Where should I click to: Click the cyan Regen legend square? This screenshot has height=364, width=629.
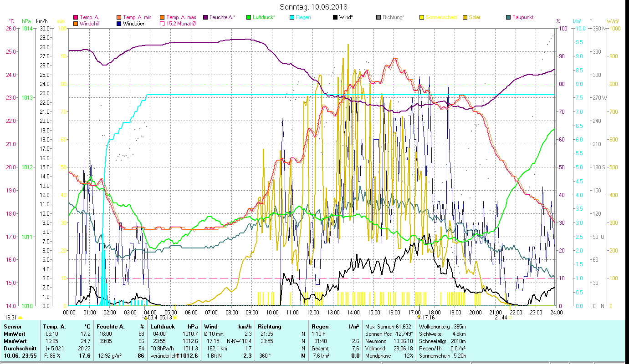[292, 17]
